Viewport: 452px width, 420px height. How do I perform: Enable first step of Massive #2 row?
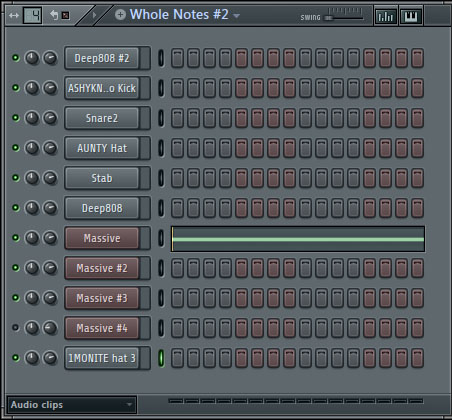point(177,268)
